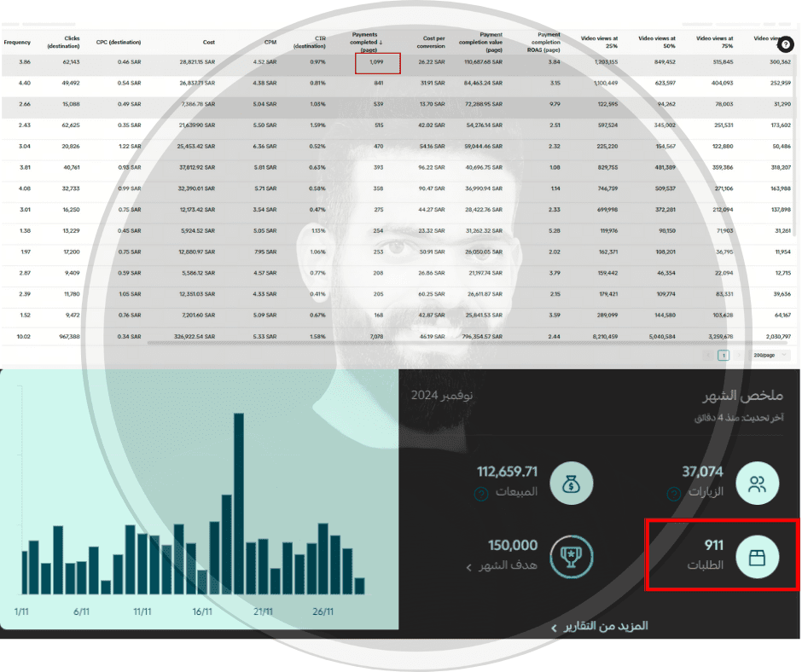
Task: Click the CPM column header
Action: coord(270,42)
